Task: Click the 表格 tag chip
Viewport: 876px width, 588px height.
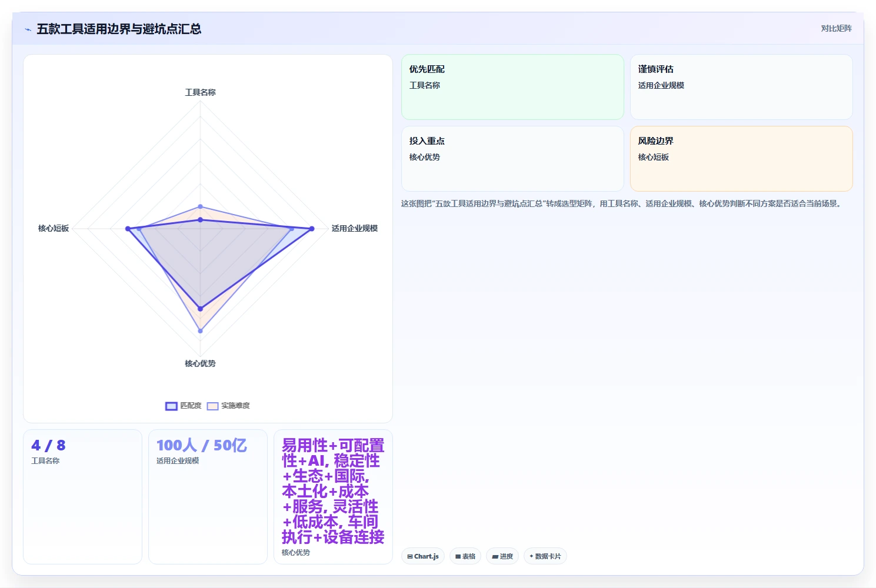Action: point(465,556)
